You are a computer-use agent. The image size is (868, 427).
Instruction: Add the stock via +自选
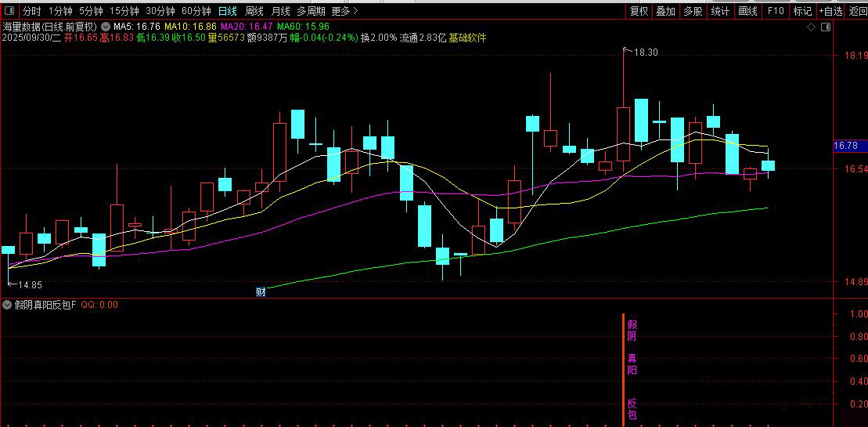[830, 11]
